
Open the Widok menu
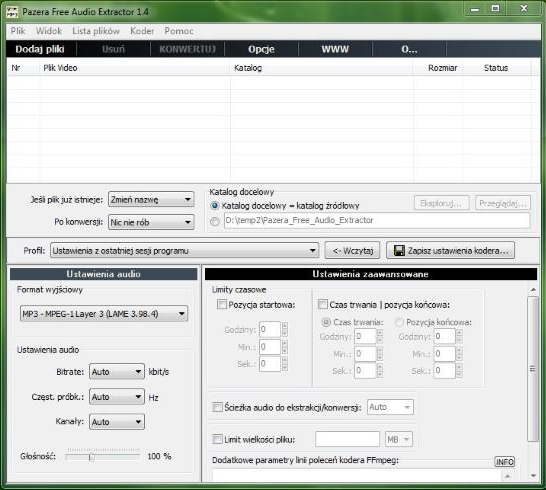(49, 31)
